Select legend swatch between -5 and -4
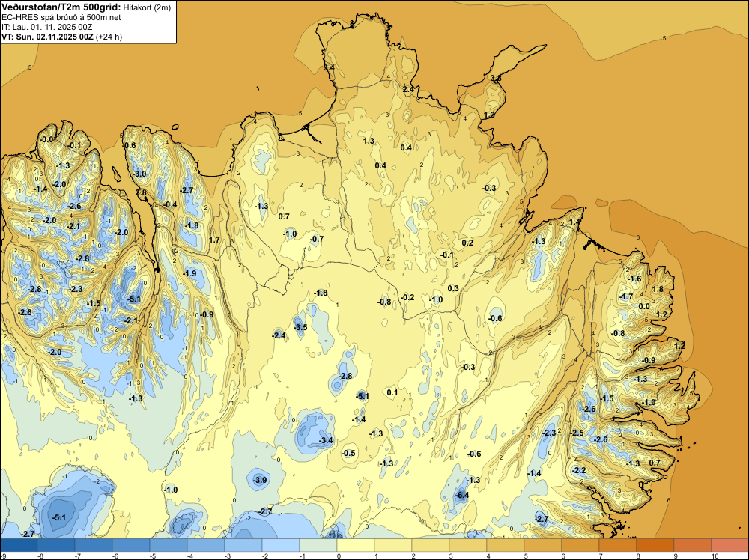The height and width of the screenshot is (560, 749). tap(168, 545)
